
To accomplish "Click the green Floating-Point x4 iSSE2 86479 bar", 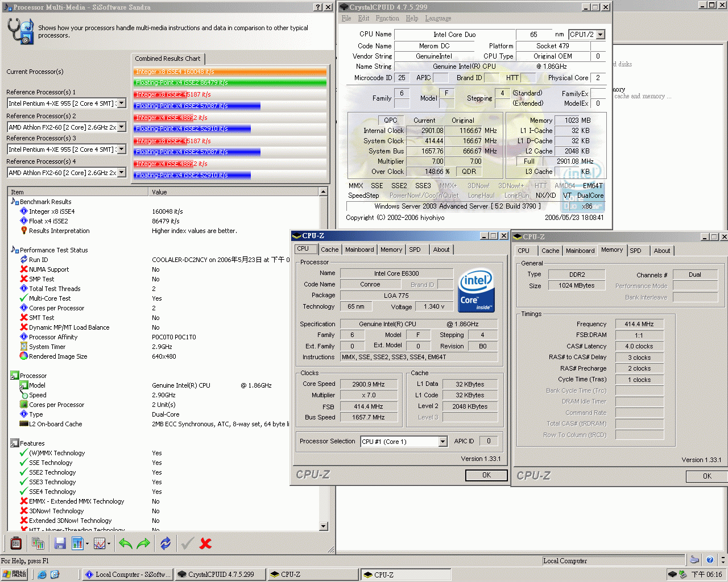I will tap(230, 82).
